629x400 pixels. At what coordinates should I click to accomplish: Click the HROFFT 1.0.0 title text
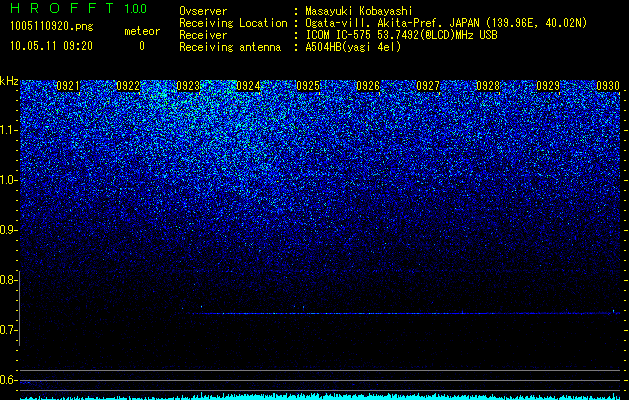(x=78, y=8)
